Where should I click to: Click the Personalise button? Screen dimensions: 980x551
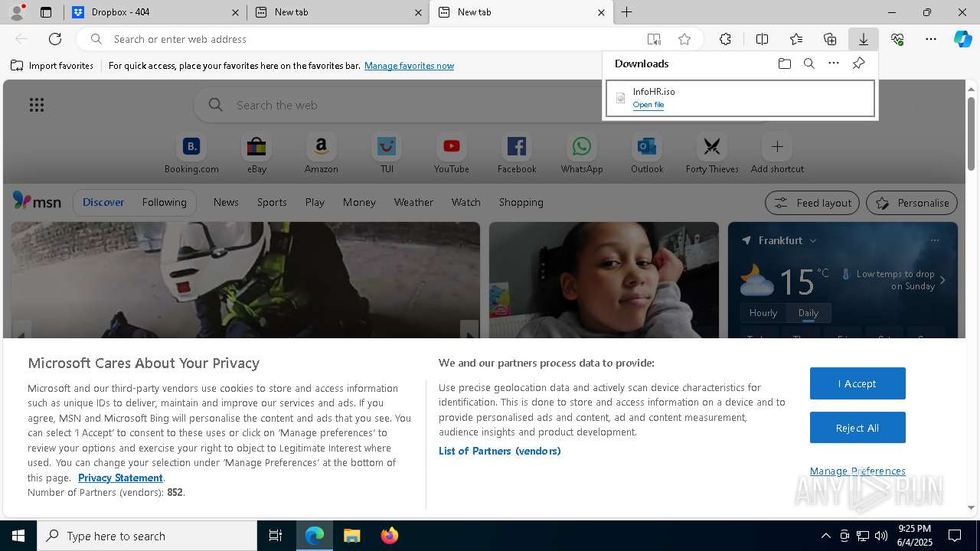pos(912,203)
